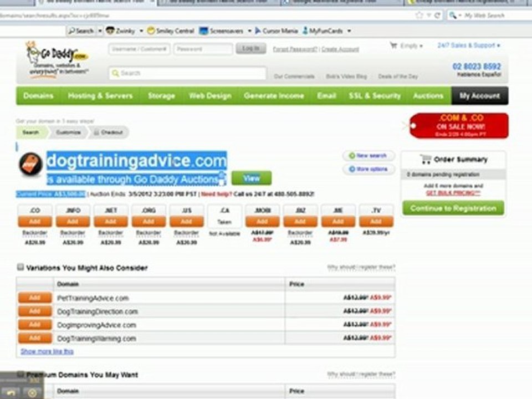Open the Generate Income menu
532x399 pixels.
pos(274,96)
